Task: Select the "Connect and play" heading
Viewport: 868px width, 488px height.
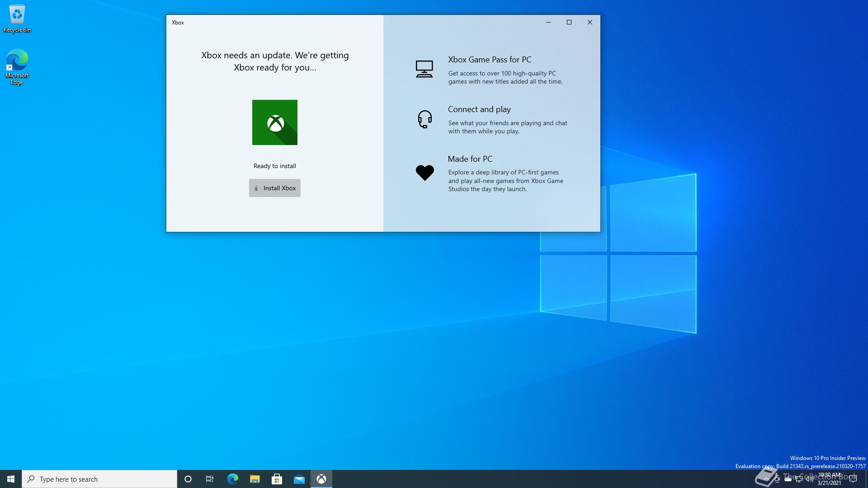Action: coord(479,109)
